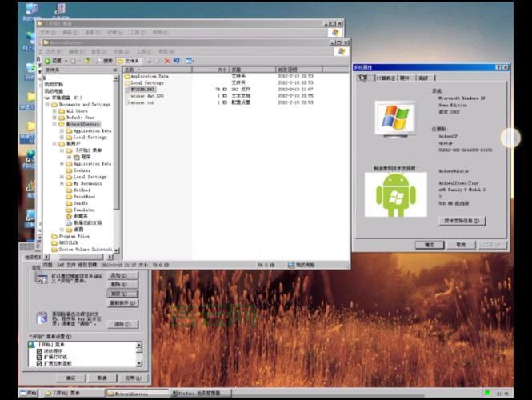
Task: Toggle the Expand Control Panel (扩展控制面板) checkbox
Action: 39,363
